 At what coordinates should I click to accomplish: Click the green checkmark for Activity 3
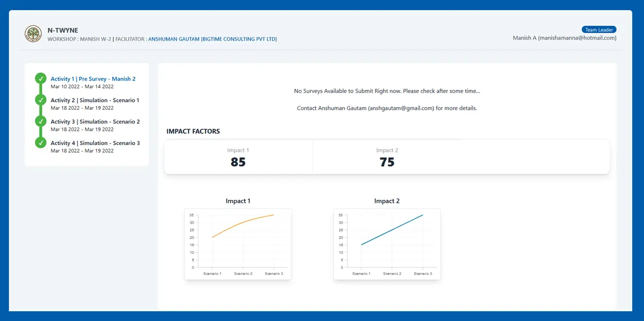[41, 122]
